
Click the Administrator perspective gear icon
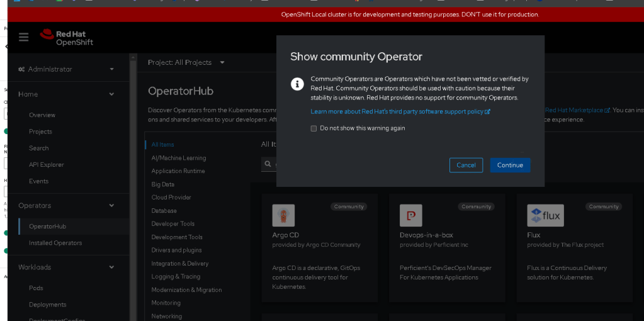tap(21, 69)
